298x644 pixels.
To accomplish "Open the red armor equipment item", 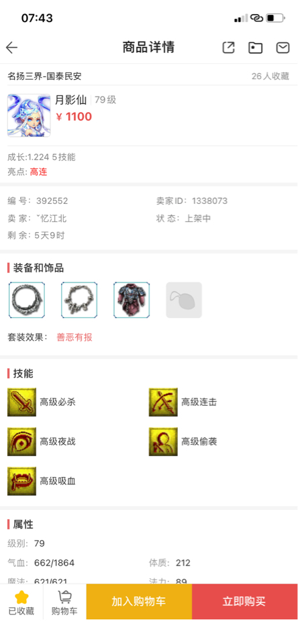I will [132, 300].
